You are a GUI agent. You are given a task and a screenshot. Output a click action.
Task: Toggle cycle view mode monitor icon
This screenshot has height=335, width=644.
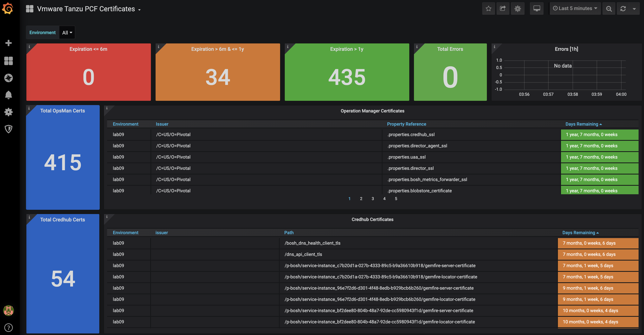pos(537,9)
